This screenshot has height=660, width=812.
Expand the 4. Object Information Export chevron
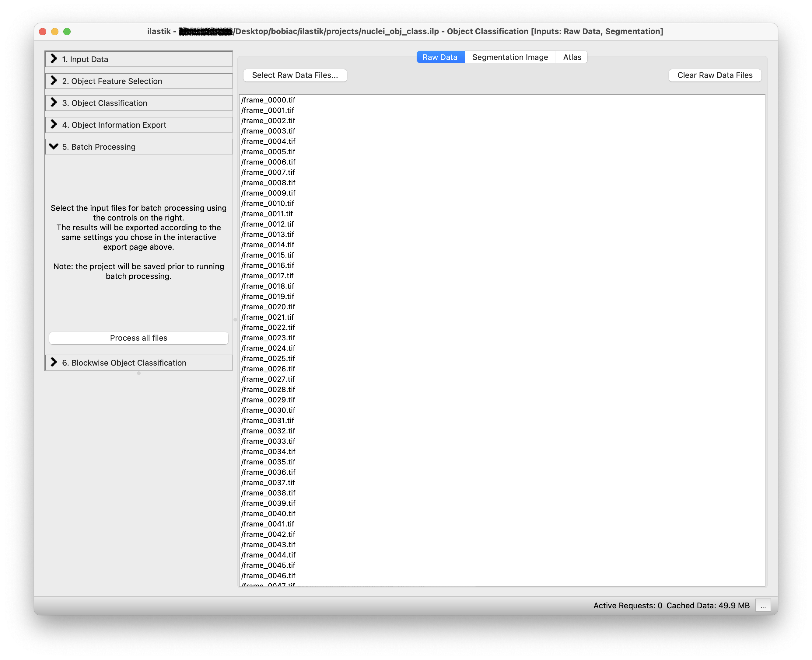tap(54, 125)
